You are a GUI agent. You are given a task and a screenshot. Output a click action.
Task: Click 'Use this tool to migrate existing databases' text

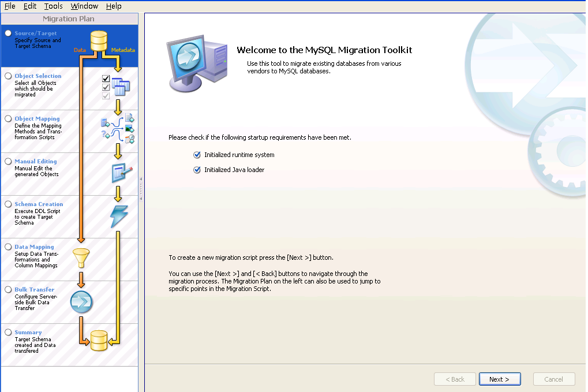[x=324, y=67]
